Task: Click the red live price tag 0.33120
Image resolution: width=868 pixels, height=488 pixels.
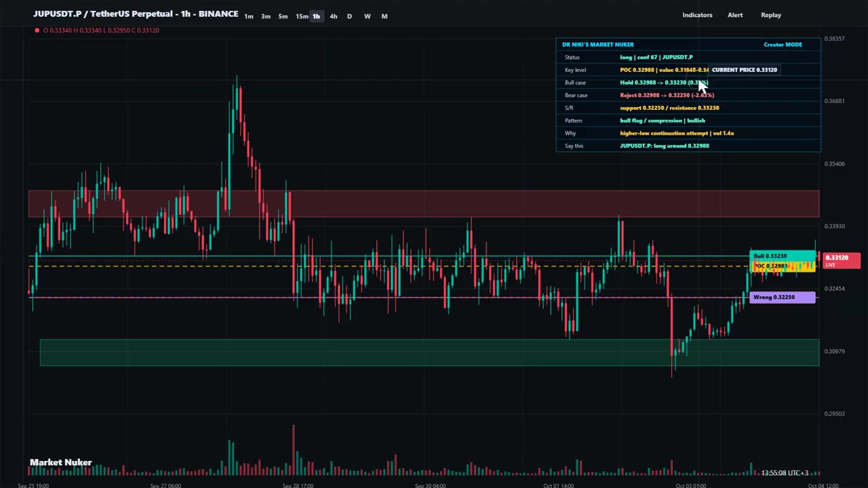Action: [x=841, y=260]
